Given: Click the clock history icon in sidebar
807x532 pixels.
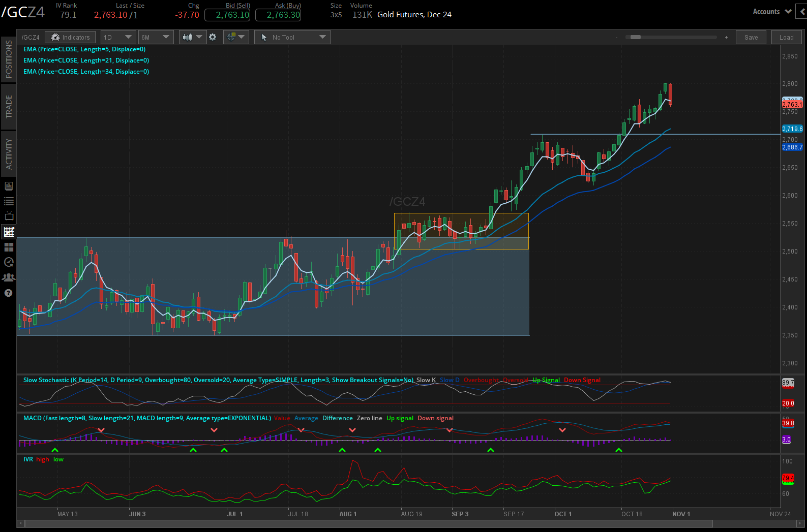Looking at the screenshot, I should tap(9, 262).
